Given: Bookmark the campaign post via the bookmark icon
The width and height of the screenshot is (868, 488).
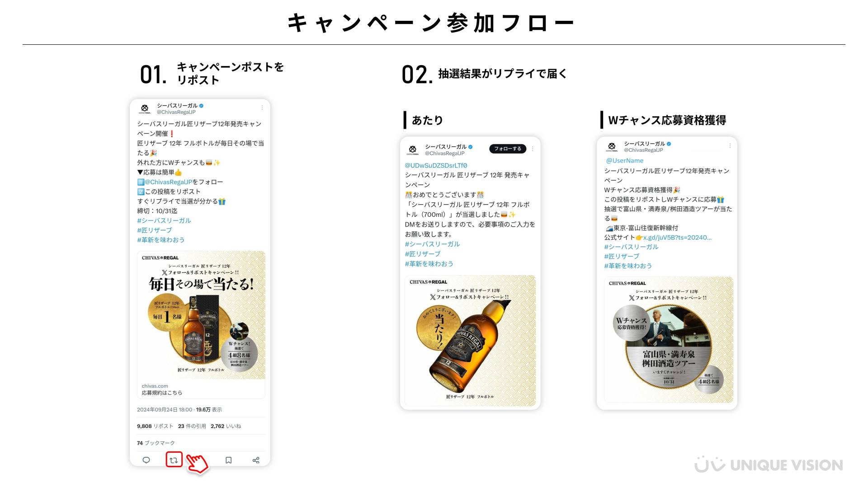Looking at the screenshot, I should [x=228, y=460].
